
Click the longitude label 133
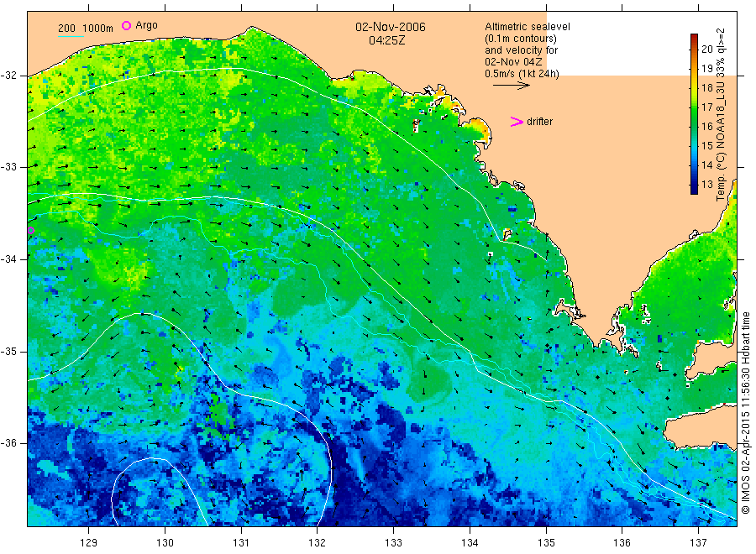(x=393, y=543)
